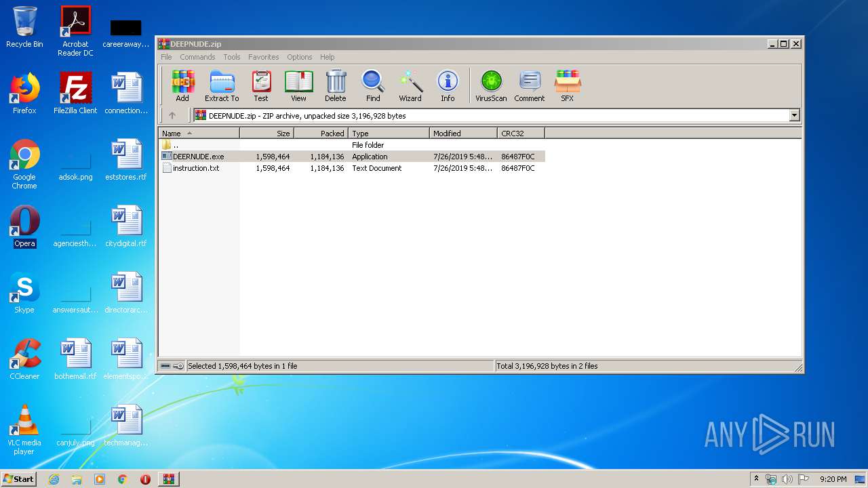Sort files by Name column
868x488 pixels.
tap(199, 134)
